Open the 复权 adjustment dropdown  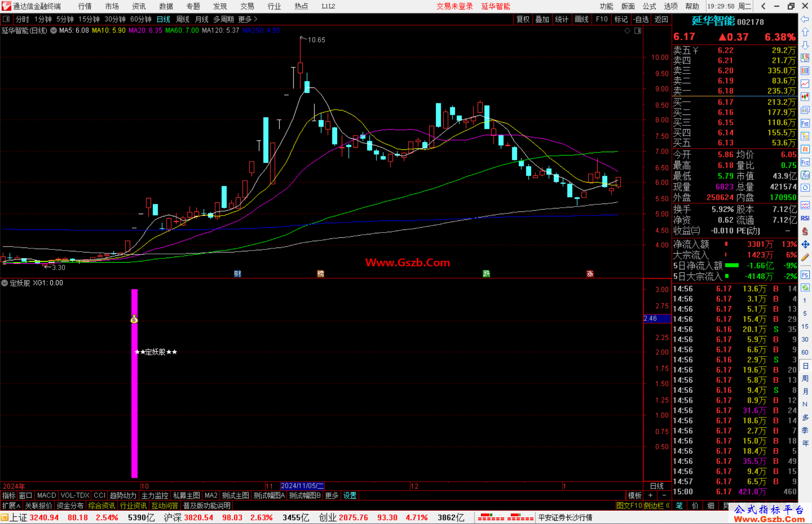[523, 19]
